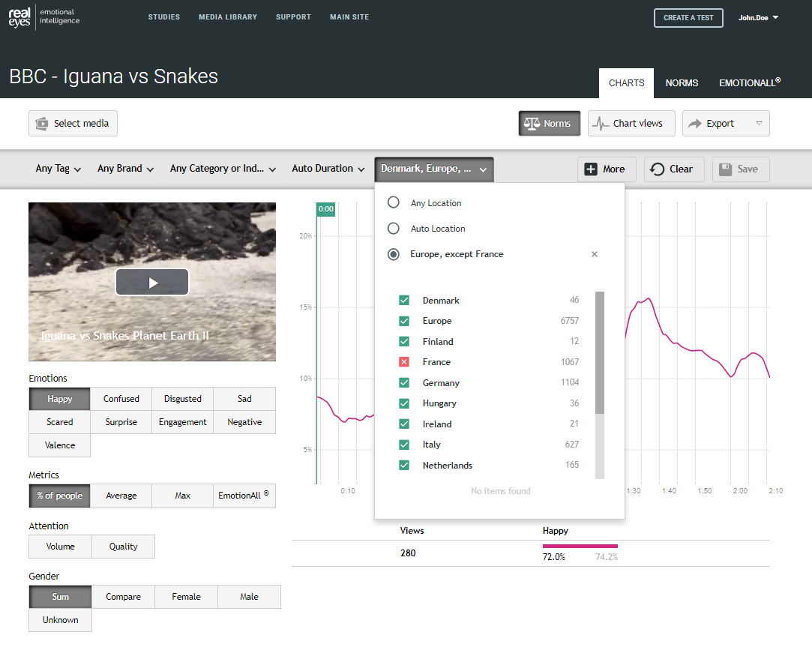Show attention Quality

pyautogui.click(x=123, y=547)
